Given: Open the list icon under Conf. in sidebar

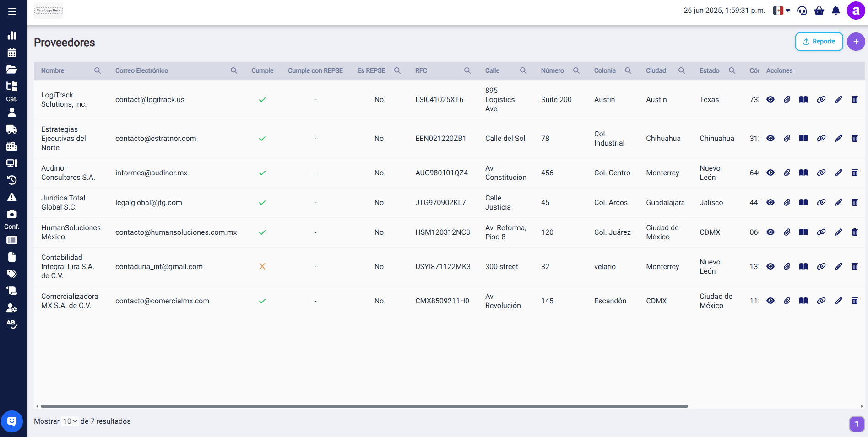Looking at the screenshot, I should [x=12, y=240].
